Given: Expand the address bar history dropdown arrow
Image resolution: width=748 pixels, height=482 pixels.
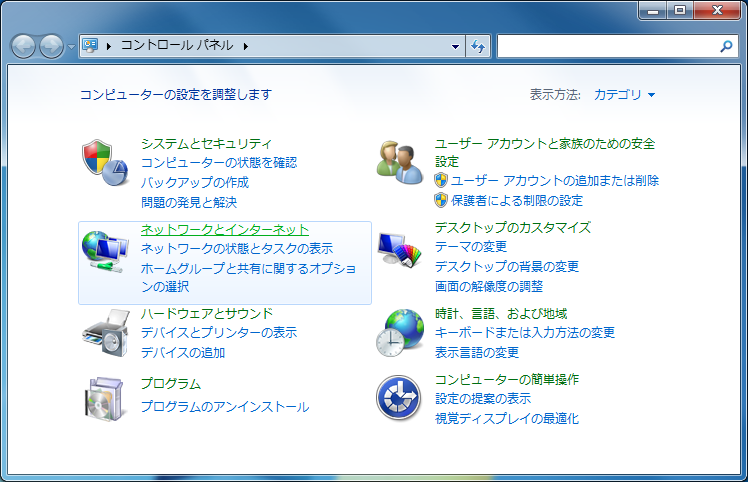Looking at the screenshot, I should click(455, 46).
